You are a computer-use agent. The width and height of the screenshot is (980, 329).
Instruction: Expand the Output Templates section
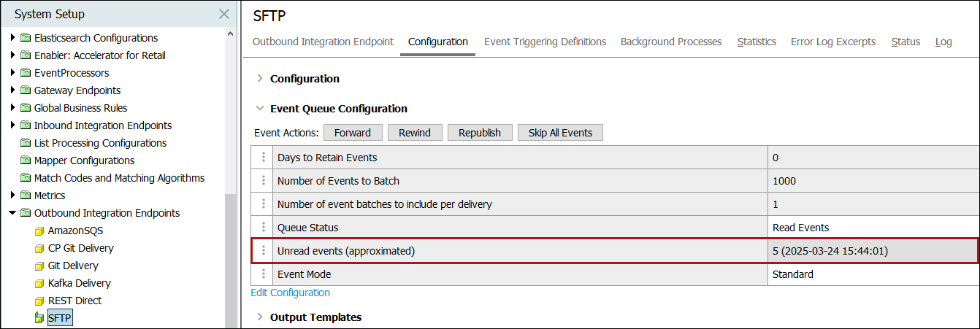(x=260, y=317)
